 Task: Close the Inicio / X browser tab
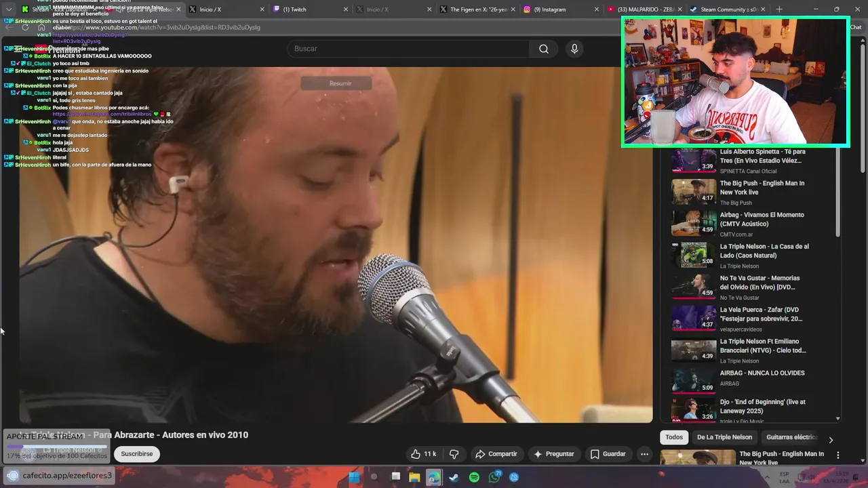point(262,9)
